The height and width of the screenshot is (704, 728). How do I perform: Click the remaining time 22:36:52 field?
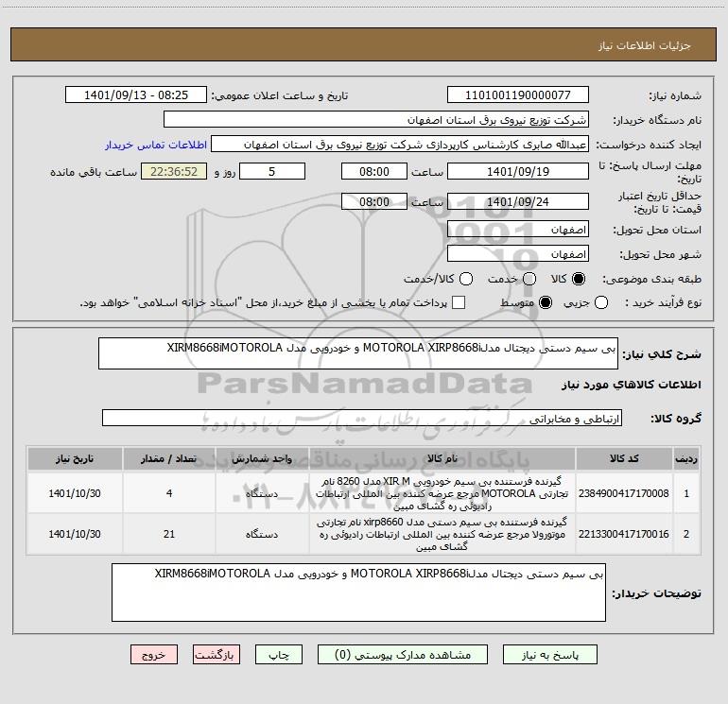click(174, 171)
